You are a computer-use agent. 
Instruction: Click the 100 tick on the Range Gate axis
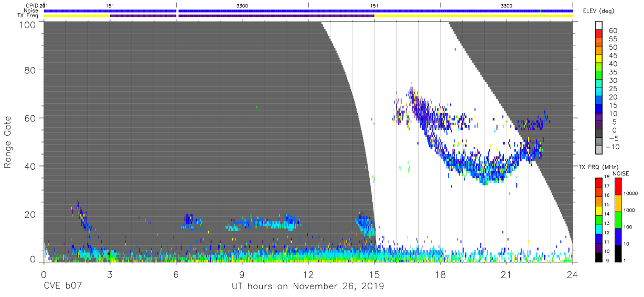[28, 25]
